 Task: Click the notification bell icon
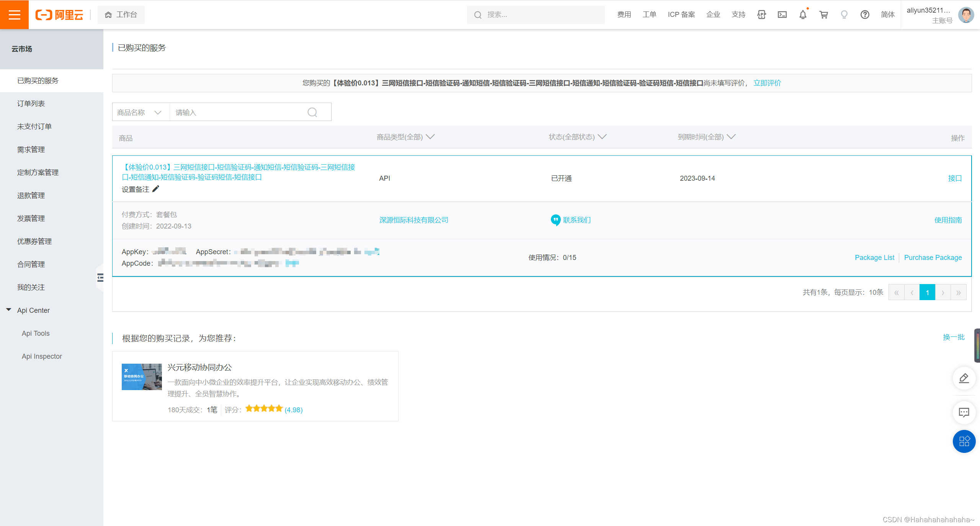click(x=803, y=15)
